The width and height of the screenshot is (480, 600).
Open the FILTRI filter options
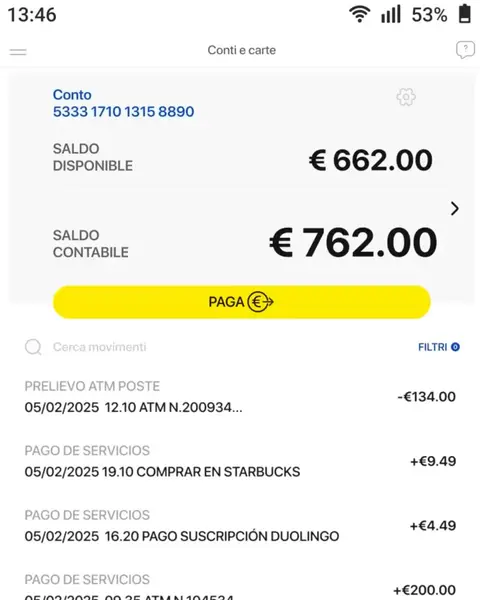(439, 347)
